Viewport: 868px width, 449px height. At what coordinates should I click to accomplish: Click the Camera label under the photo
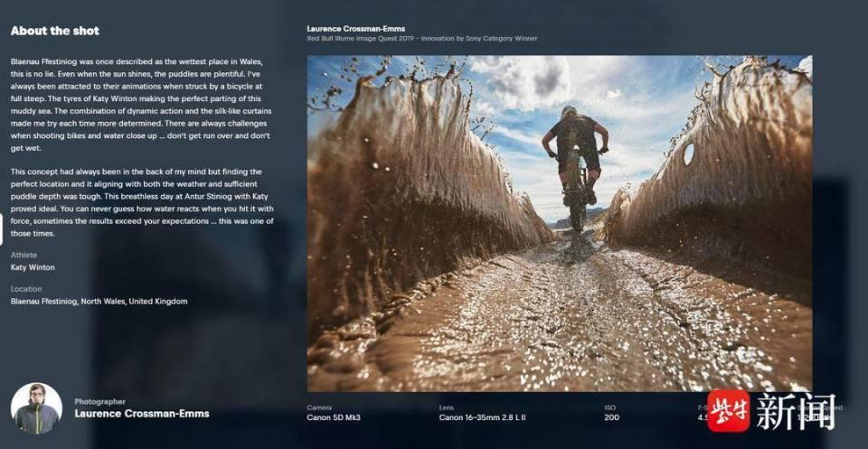319,407
